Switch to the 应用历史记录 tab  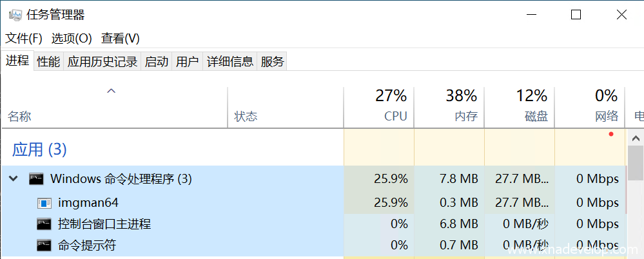pos(102,62)
